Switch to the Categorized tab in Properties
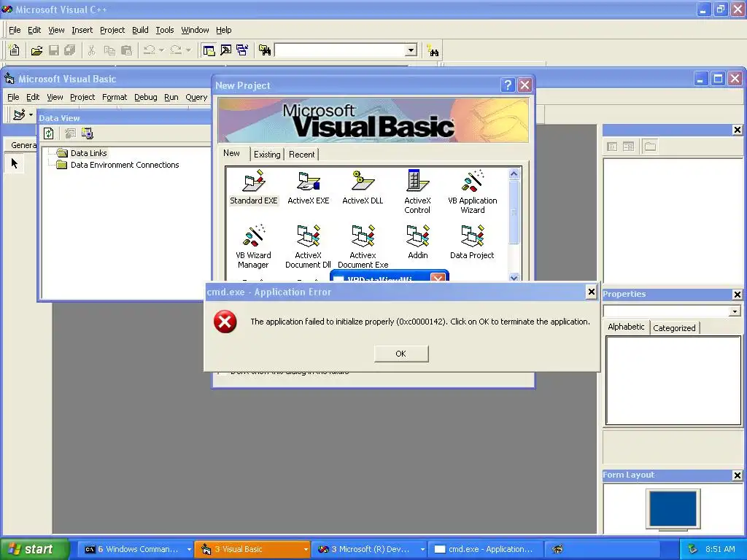The height and width of the screenshot is (560, 747). pyautogui.click(x=674, y=327)
